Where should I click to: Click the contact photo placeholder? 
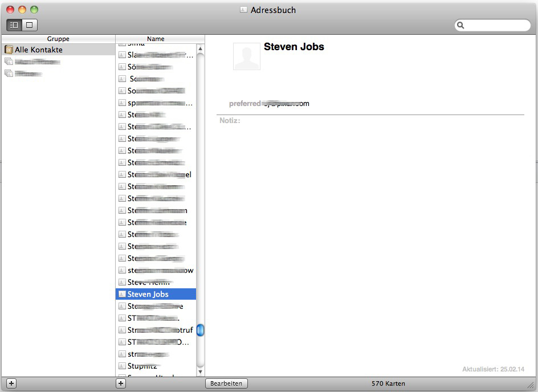[247, 56]
